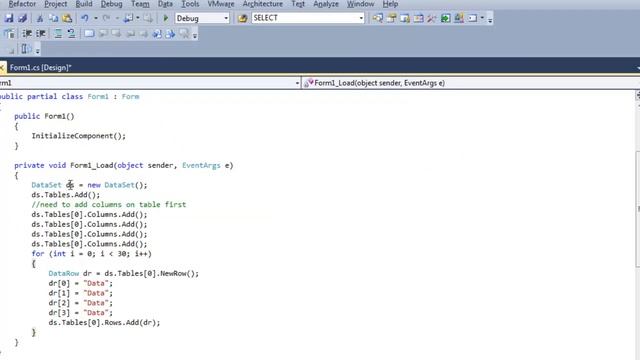
Task: Click the constructor line 'public Form1()'
Action: point(44,116)
